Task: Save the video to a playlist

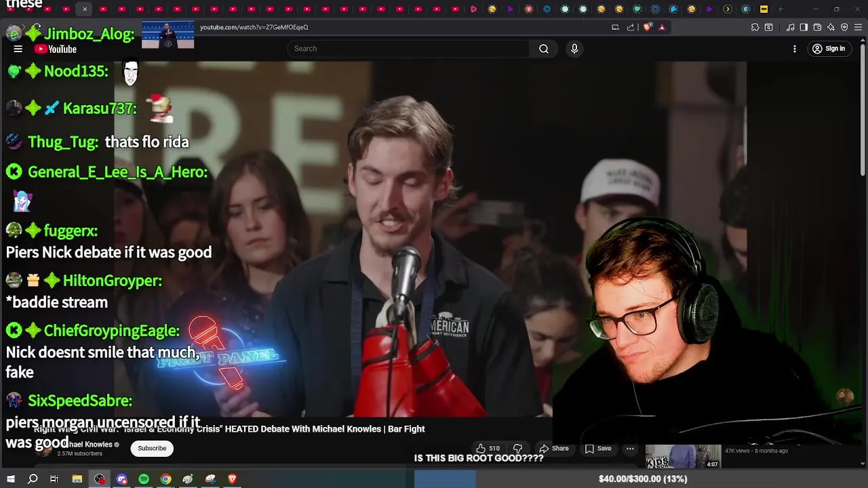Action: coord(598,448)
